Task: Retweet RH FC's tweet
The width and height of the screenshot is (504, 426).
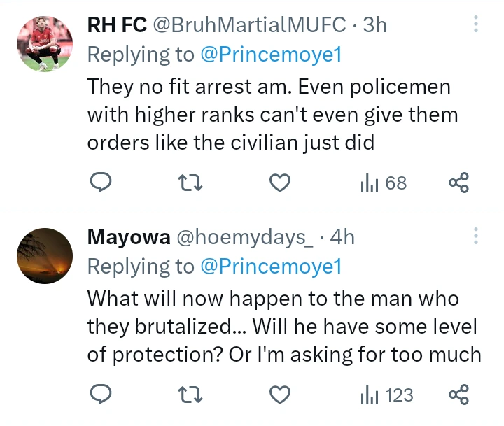Action: coord(190,183)
